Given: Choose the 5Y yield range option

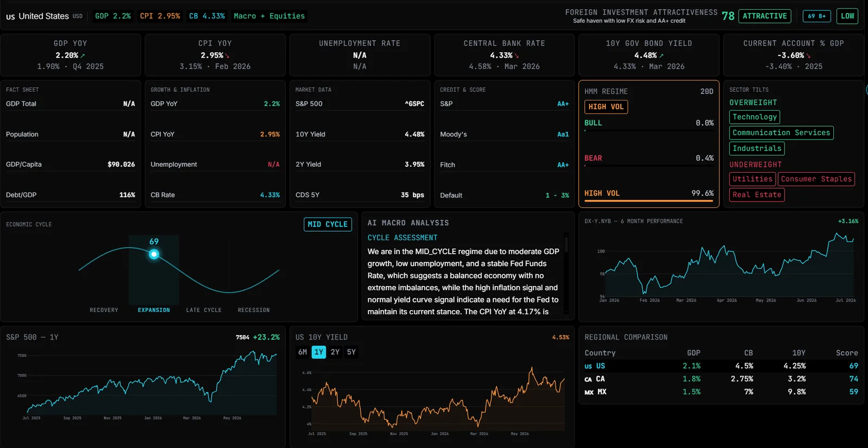Looking at the screenshot, I should click(352, 352).
